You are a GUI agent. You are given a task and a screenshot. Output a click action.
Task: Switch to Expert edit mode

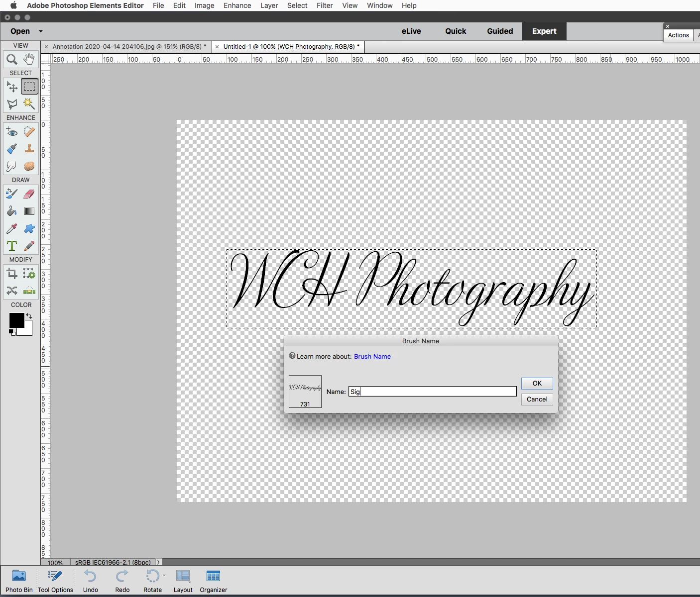point(544,31)
